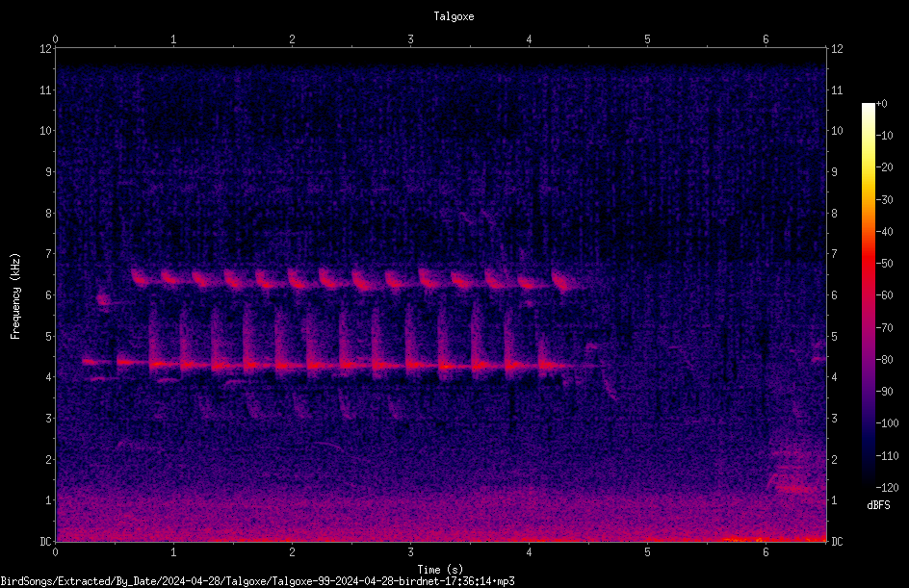909x588 pixels.
Task: Click the white top of the color bar
Action: tap(868, 110)
